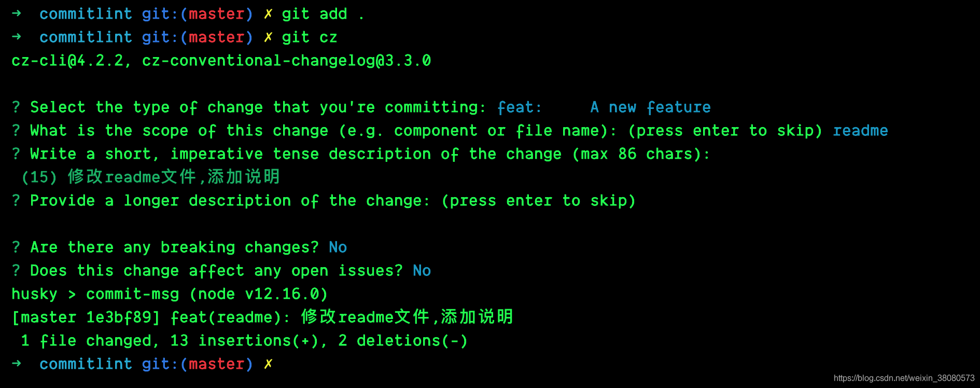This screenshot has height=388, width=980.
Task: Open the blog.csdn.net watermark URL
Action: [x=904, y=378]
